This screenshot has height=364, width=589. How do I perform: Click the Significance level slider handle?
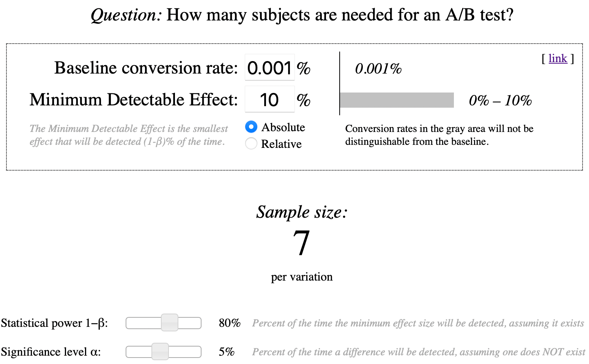tap(160, 351)
